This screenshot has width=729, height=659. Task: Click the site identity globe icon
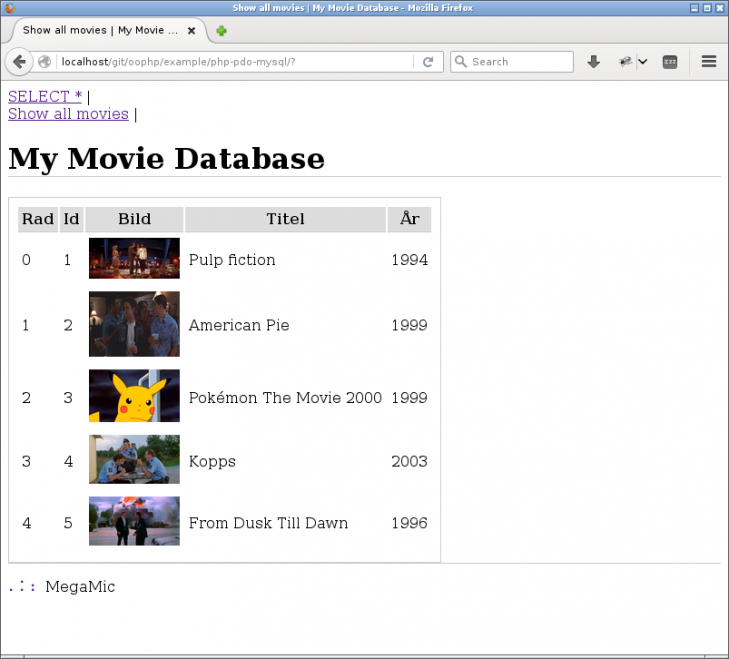44,62
